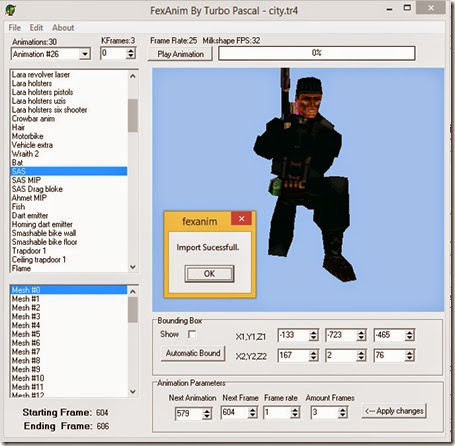This screenshot has width=455, height=446.
Task: Select 'Mesh #0' in mesh list
Action: coord(69,290)
